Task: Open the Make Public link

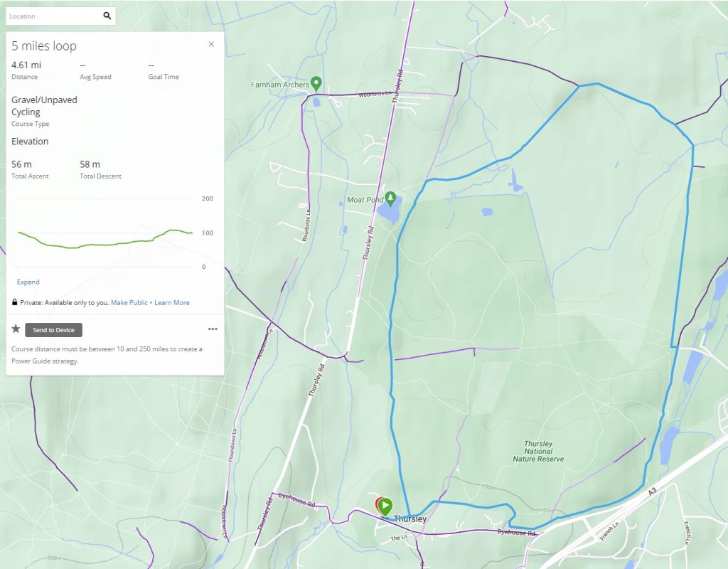Action: tap(129, 303)
